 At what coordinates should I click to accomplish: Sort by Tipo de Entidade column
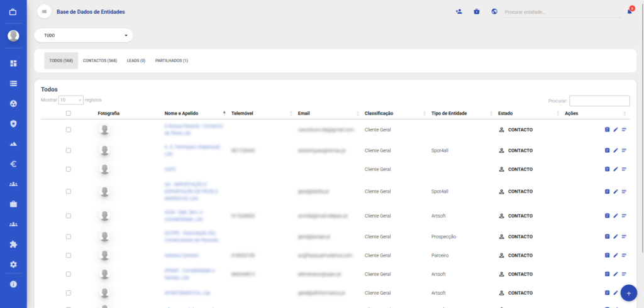click(462, 113)
